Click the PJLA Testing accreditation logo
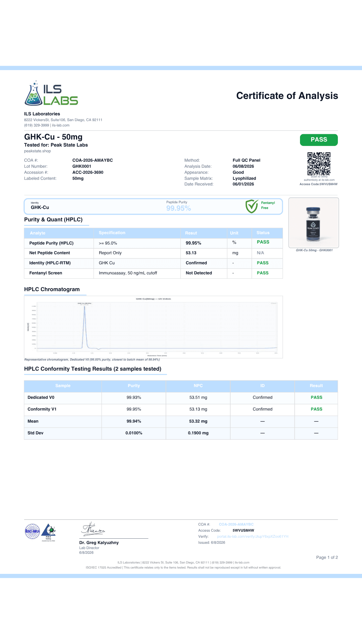Viewport: 362px width, 644px height. coord(49,532)
